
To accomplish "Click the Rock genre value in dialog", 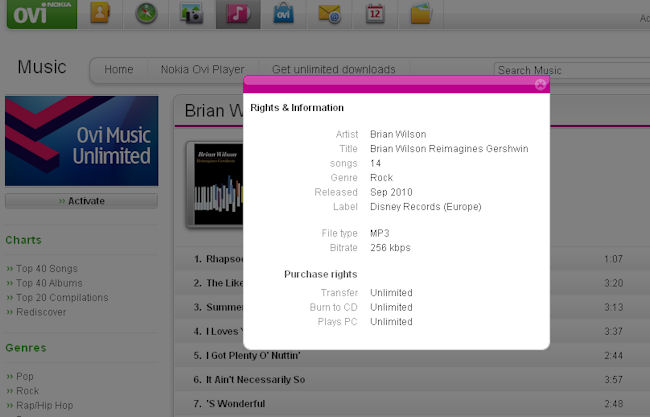I will (381, 178).
